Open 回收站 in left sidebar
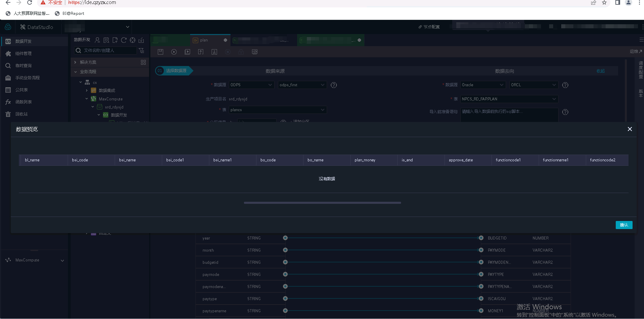 tap(35, 114)
